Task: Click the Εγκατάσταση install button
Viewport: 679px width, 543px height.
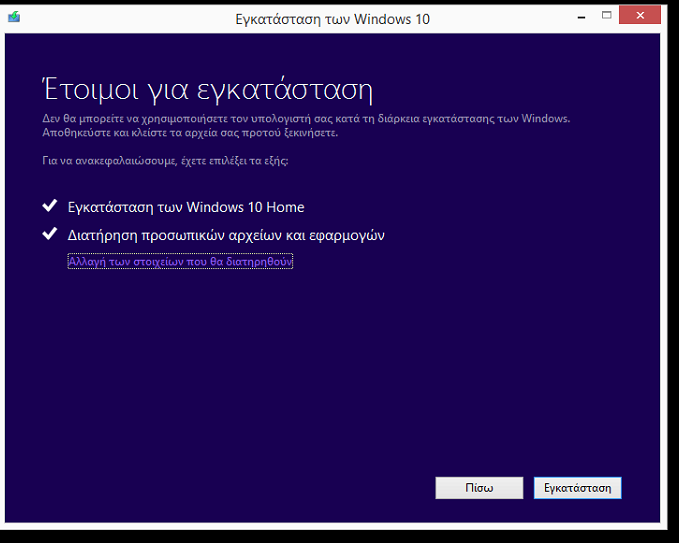Action: click(577, 488)
